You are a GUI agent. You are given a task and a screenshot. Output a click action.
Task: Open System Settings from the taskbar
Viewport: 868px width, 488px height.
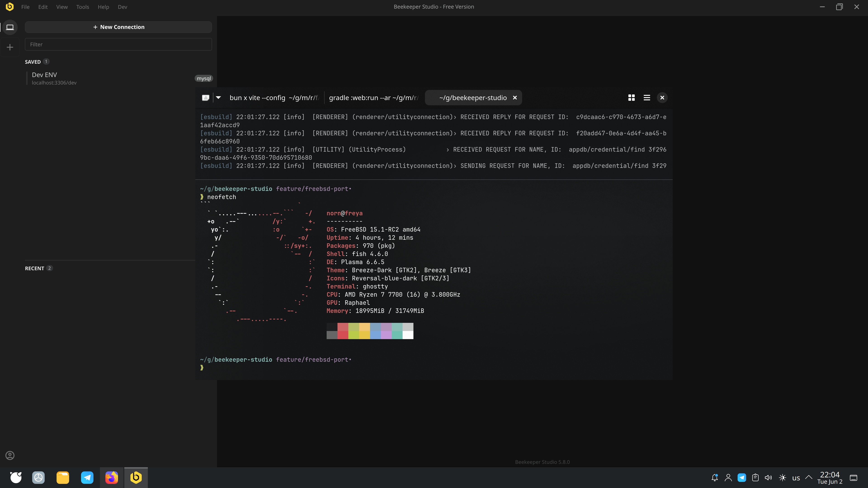click(38, 477)
